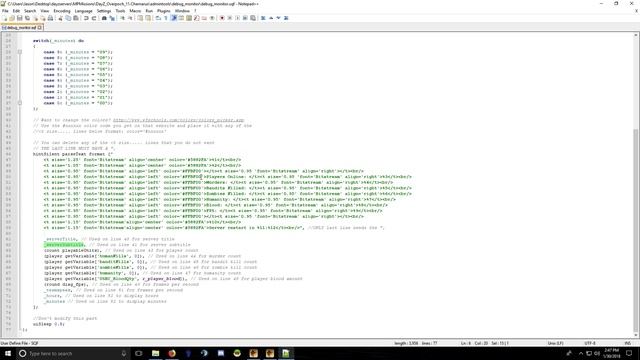The height and width of the screenshot is (360, 640).
Task: Create a new document with New icon
Action: click(5, 18)
